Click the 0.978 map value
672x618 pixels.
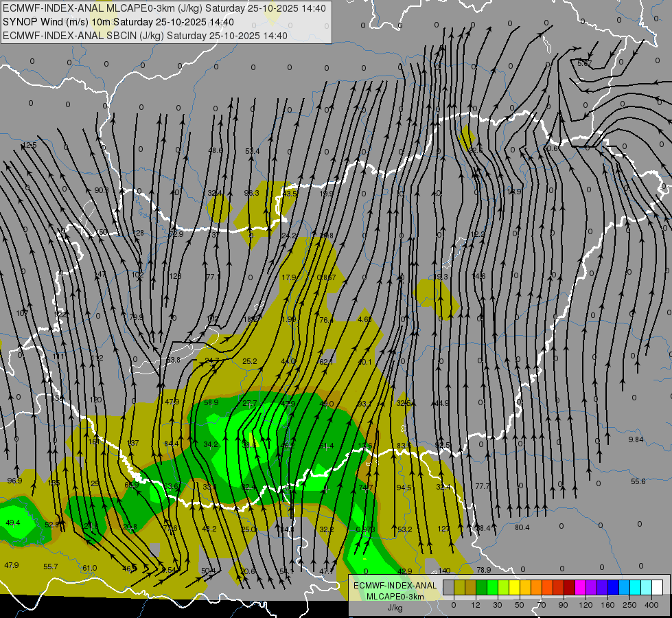click(366, 529)
